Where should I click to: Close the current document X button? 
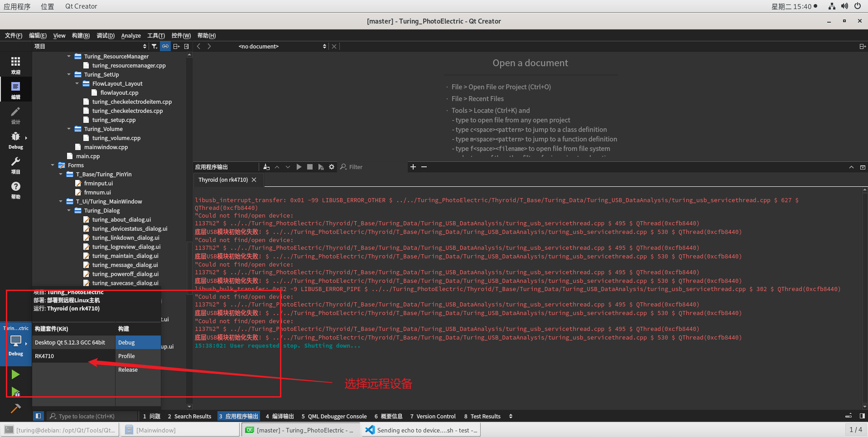click(x=334, y=46)
